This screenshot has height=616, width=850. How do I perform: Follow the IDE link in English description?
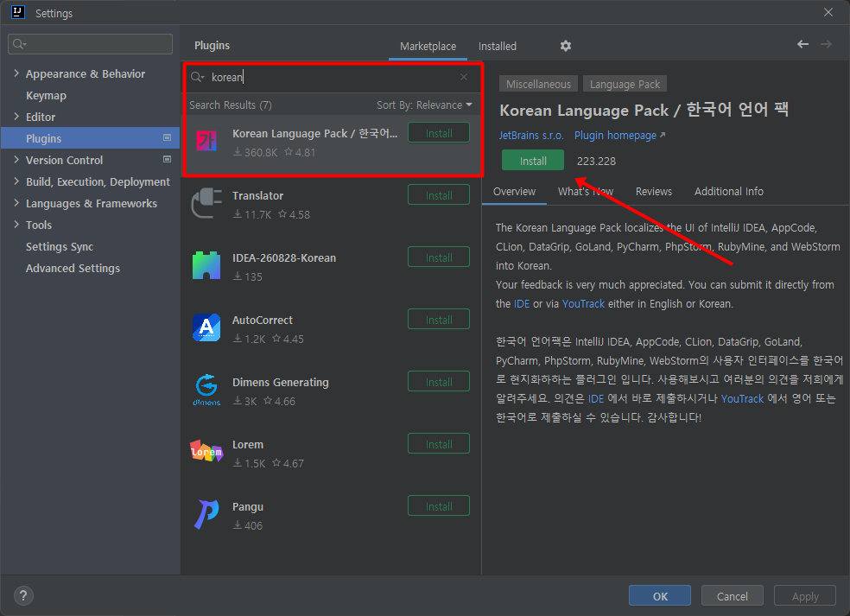click(x=522, y=303)
